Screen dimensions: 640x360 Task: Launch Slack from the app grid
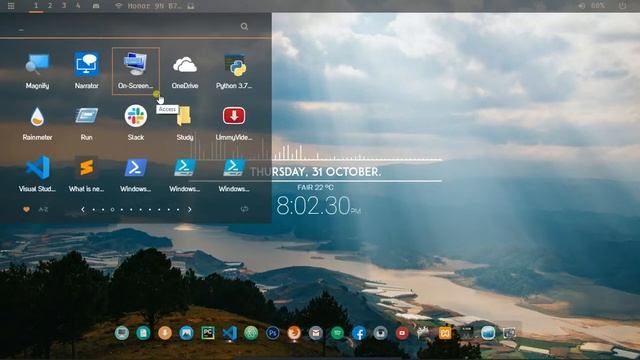coord(136,123)
